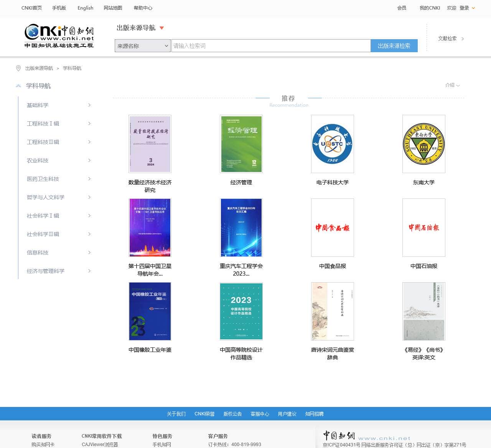Click 购买知网卡 footer link
The width and height of the screenshot is (491, 448).
43,445
